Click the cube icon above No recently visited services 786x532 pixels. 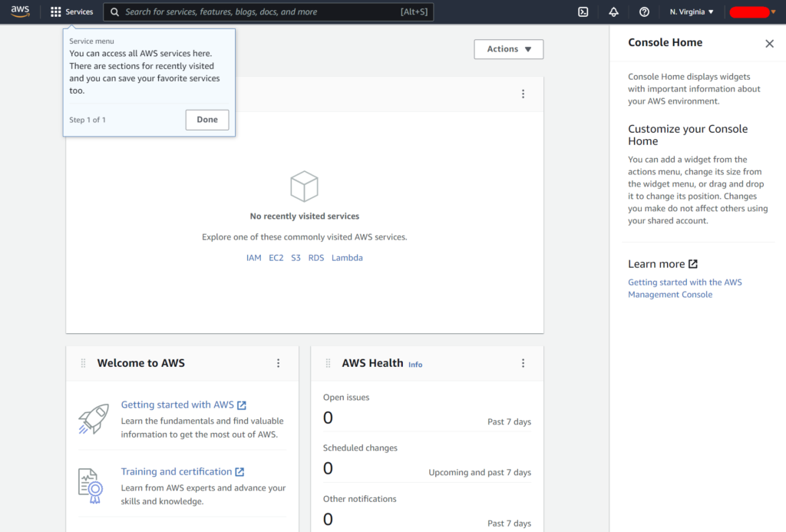point(304,186)
